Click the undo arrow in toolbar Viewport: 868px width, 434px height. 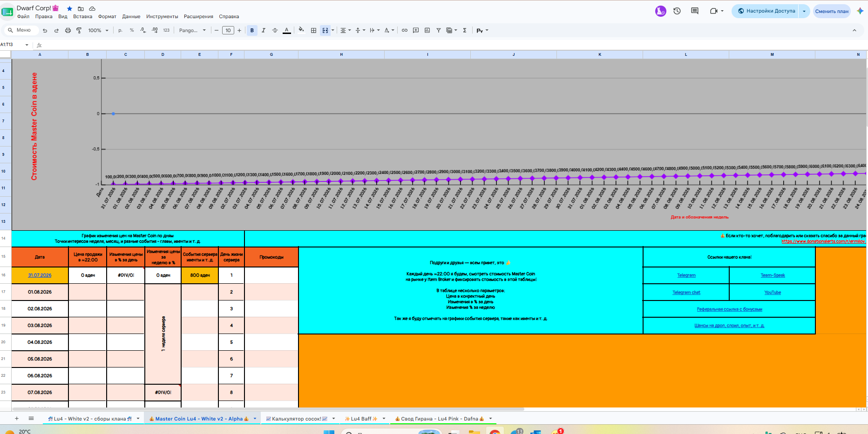(x=45, y=30)
